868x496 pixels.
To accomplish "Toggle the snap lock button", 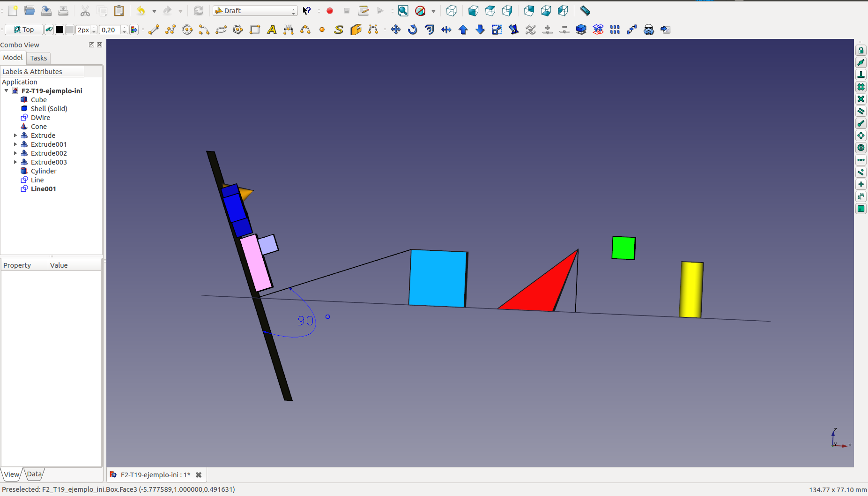I will pyautogui.click(x=861, y=51).
